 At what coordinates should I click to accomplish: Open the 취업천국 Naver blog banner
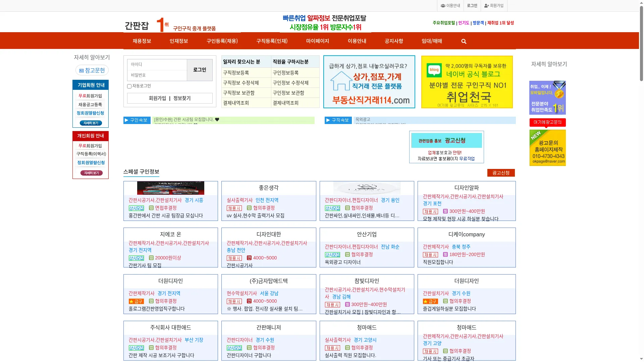click(x=467, y=82)
